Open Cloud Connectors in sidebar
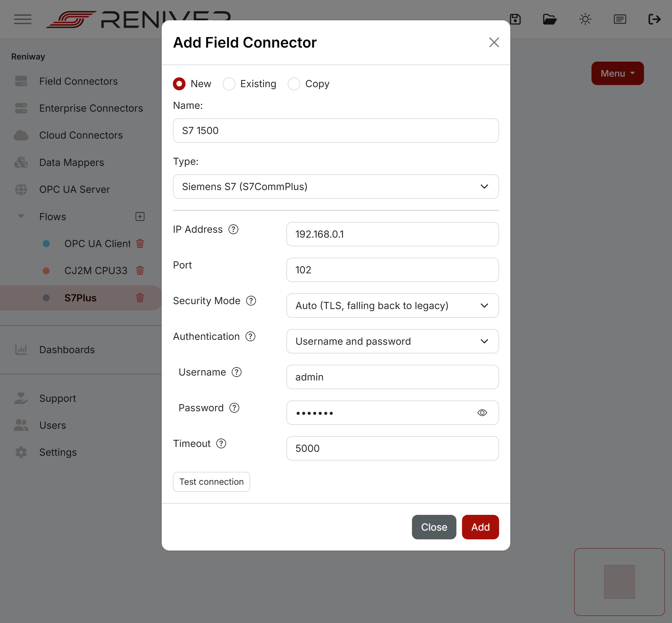This screenshot has width=672, height=623. click(x=81, y=135)
